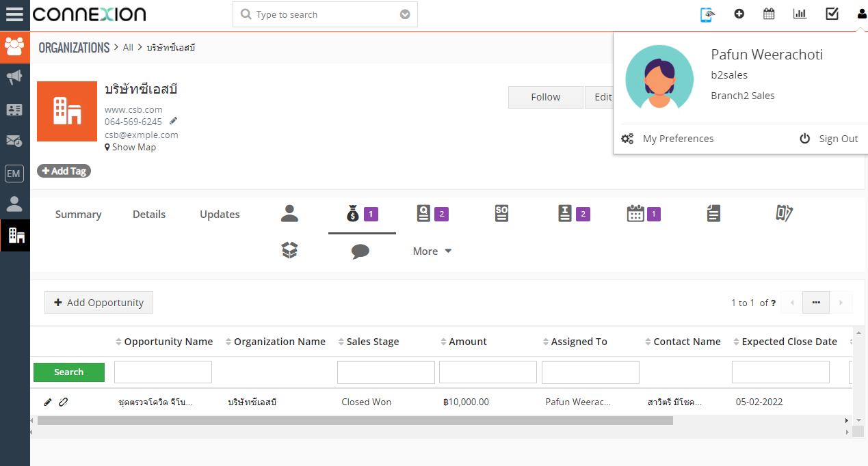Open the megaphone campaigns sidebar icon
The width and height of the screenshot is (868, 466).
(14, 78)
